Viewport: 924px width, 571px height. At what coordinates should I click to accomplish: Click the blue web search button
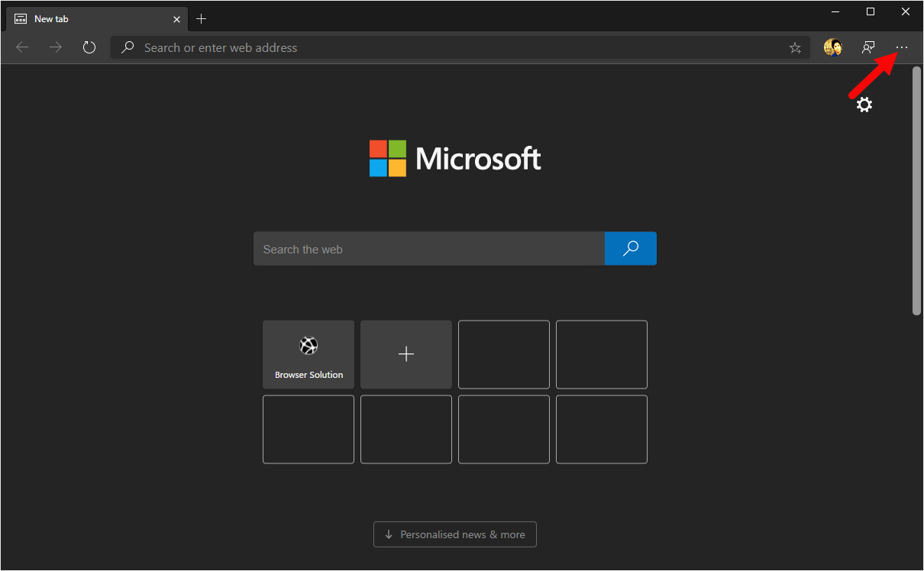pyautogui.click(x=631, y=249)
